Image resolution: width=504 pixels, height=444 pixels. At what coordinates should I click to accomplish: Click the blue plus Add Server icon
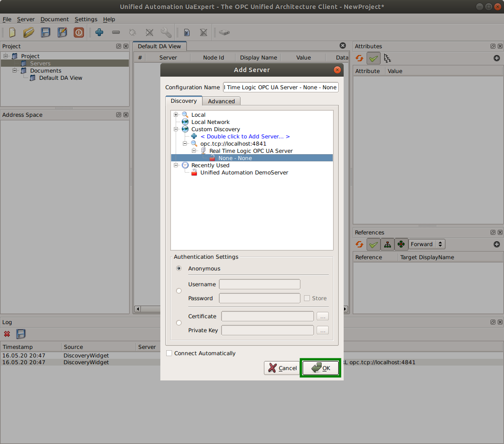click(100, 32)
